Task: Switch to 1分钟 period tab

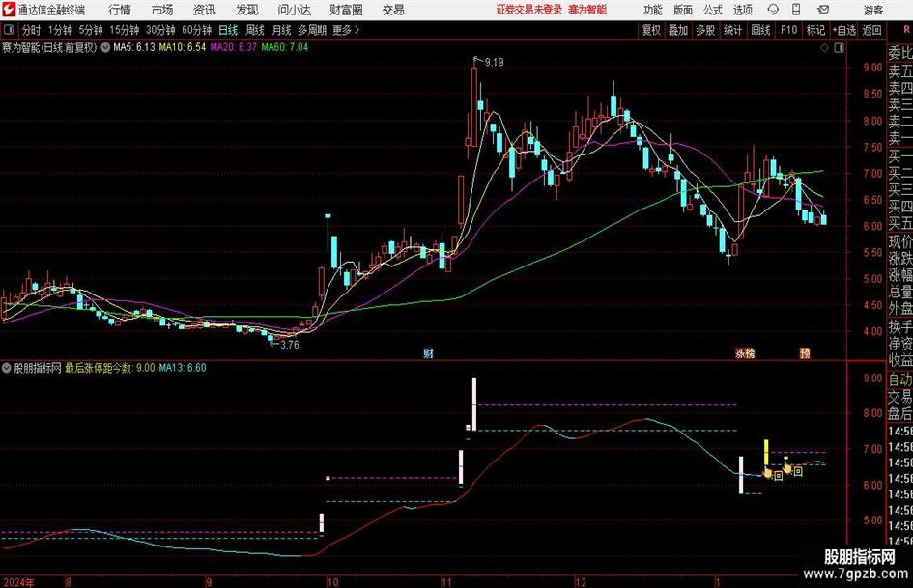Action: tap(60, 30)
